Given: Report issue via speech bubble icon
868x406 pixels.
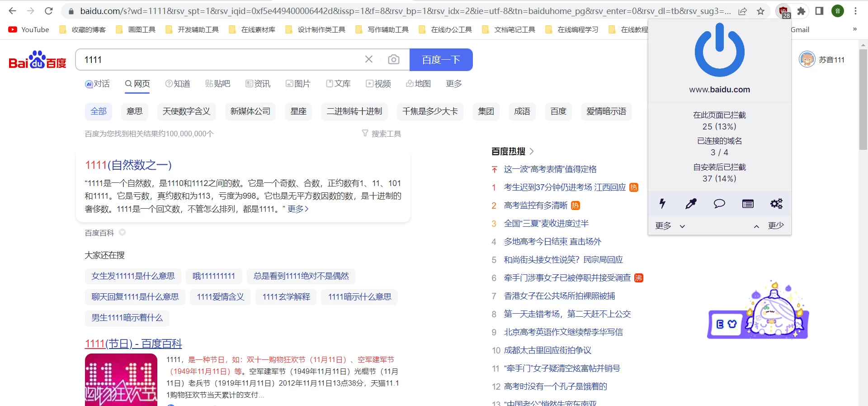Looking at the screenshot, I should tap(719, 204).
